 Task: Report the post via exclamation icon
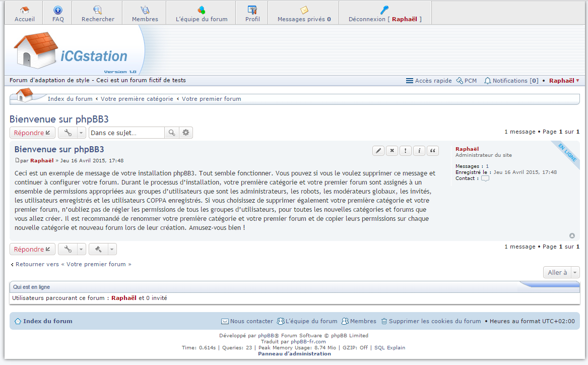[x=406, y=151]
